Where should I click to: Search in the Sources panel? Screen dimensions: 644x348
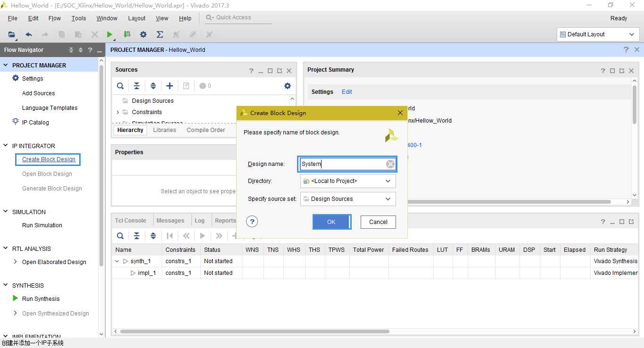tap(120, 86)
